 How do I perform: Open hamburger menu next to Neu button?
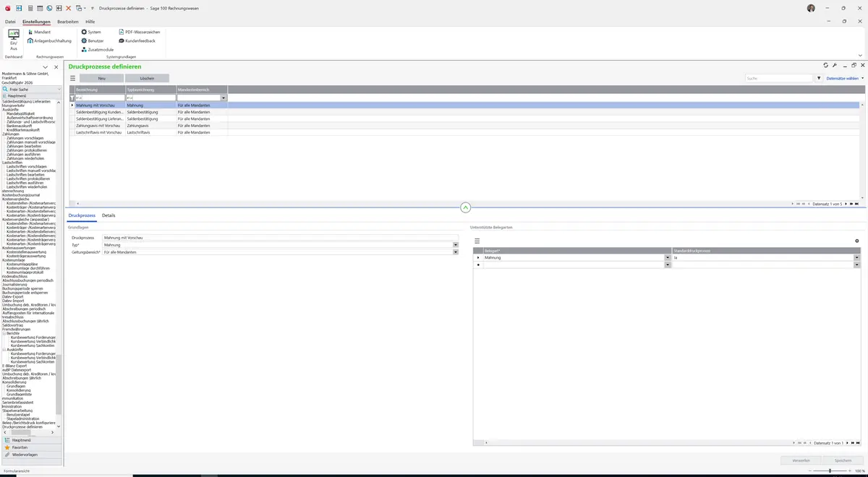tap(72, 78)
